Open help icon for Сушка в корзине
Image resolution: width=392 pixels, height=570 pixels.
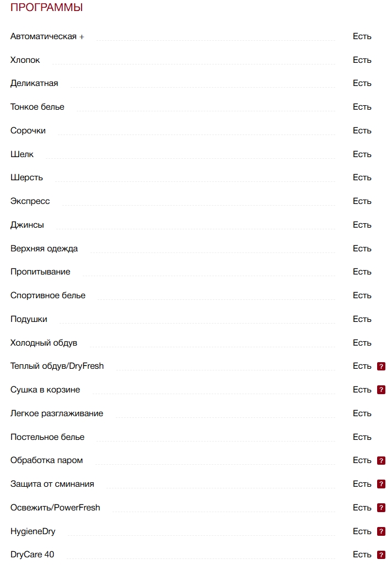[x=381, y=390]
